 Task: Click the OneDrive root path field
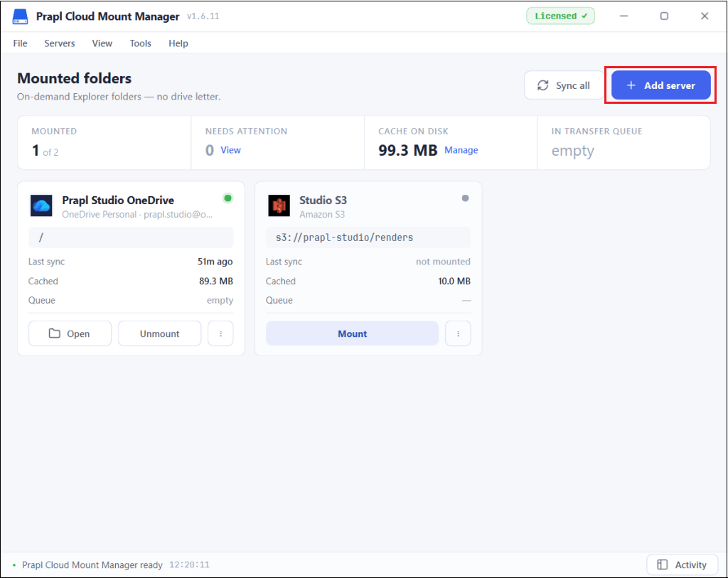coord(131,237)
